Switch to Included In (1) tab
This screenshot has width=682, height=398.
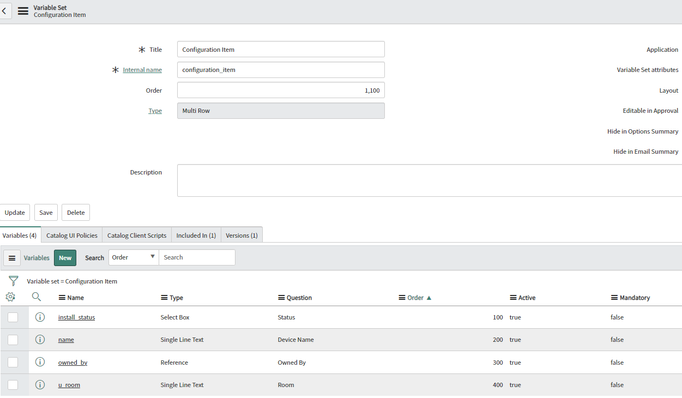point(196,235)
